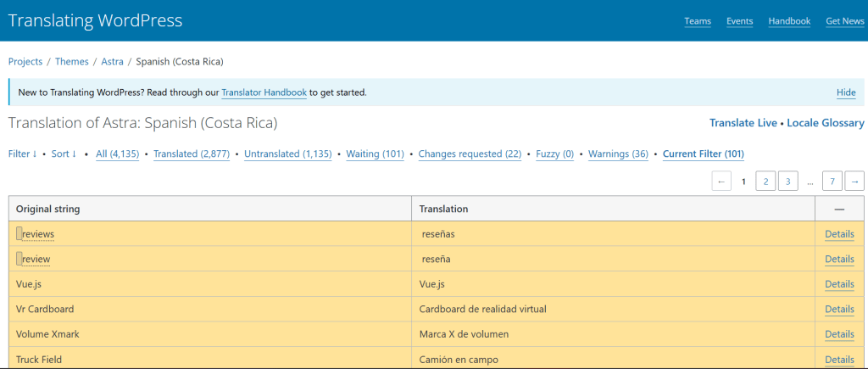Click Translating WordPress site title

[95, 20]
